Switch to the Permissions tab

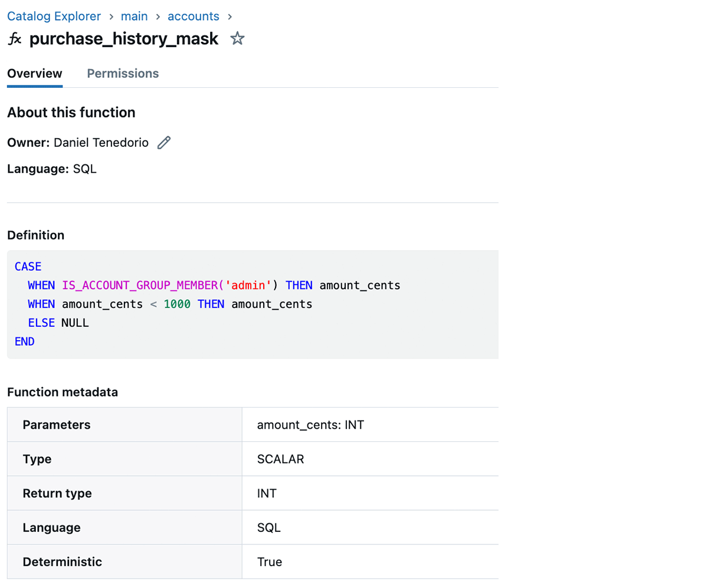coord(123,74)
